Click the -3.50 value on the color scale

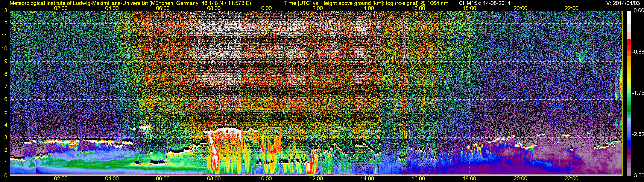638,176
